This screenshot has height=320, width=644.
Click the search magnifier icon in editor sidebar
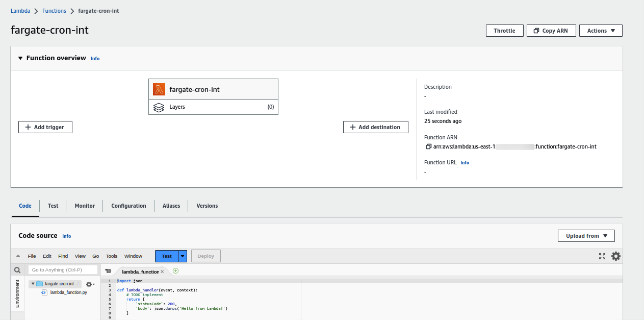pyautogui.click(x=17, y=270)
